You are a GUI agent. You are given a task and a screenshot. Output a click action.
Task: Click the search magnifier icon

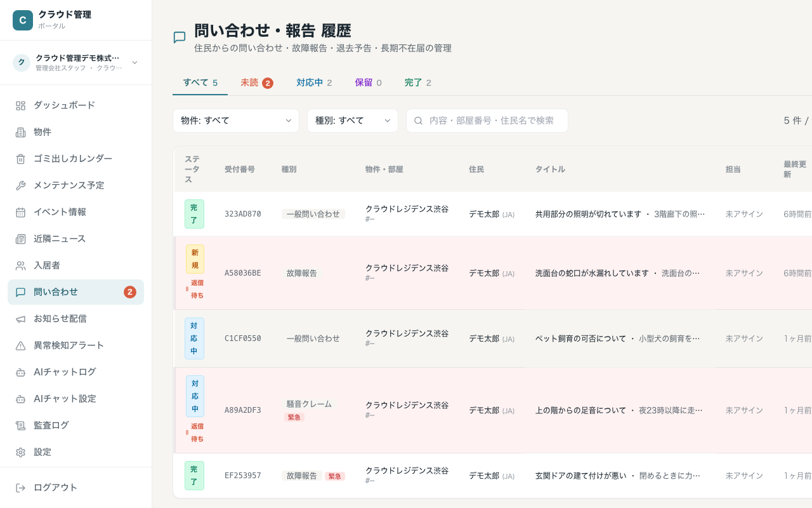point(418,121)
